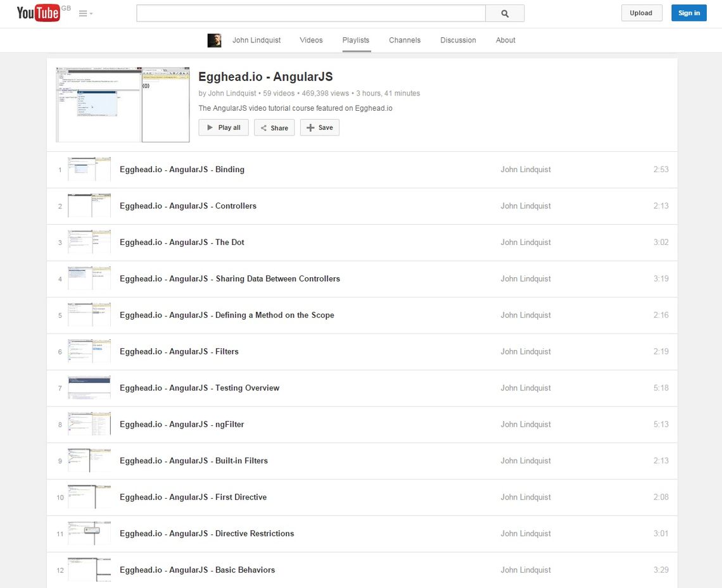Open the Binding video thumbnail
This screenshot has width=722, height=588.
point(89,170)
